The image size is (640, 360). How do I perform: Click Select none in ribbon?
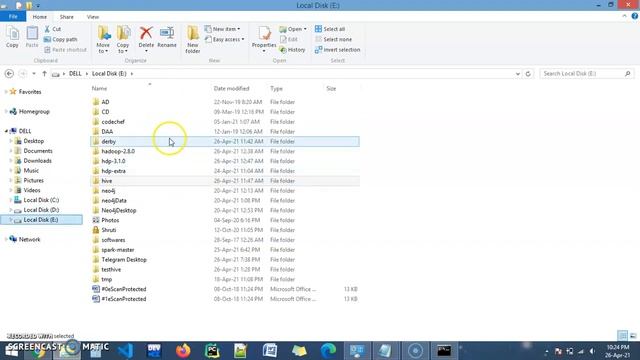coord(333,40)
